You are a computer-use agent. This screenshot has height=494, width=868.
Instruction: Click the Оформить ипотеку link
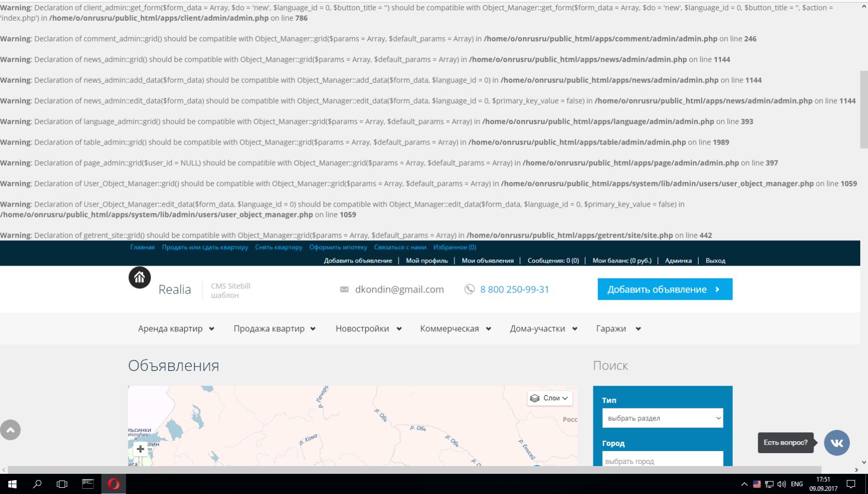[x=338, y=248]
